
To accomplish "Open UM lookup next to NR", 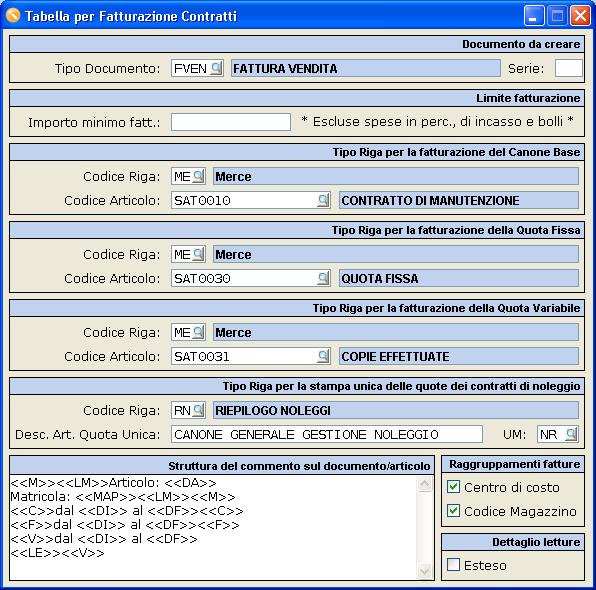I will pyautogui.click(x=571, y=434).
